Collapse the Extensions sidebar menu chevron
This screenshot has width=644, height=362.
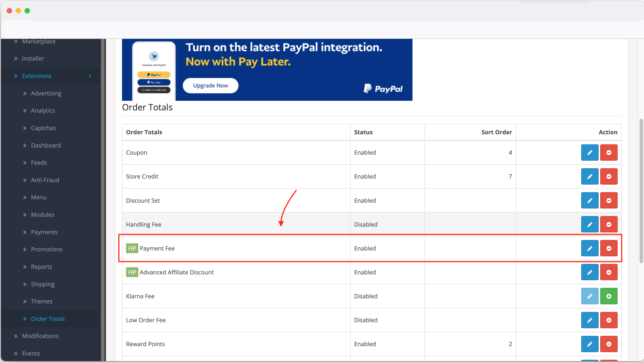(90, 76)
